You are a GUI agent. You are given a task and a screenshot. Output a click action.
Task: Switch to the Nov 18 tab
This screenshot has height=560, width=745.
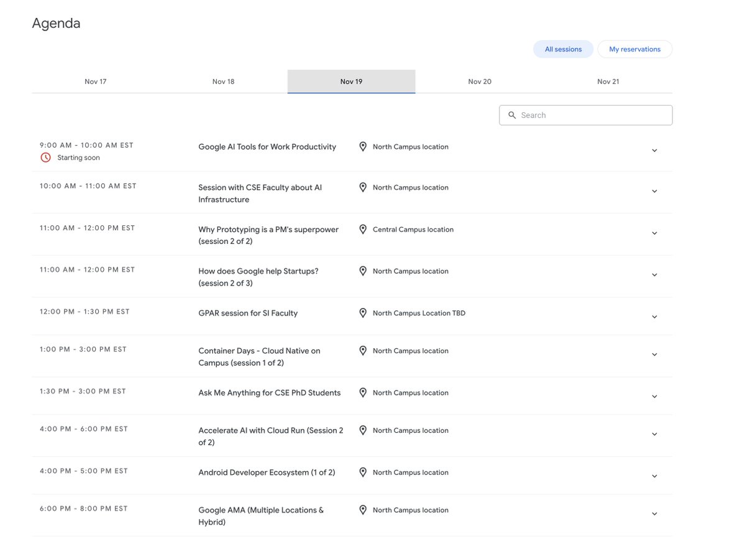point(223,81)
